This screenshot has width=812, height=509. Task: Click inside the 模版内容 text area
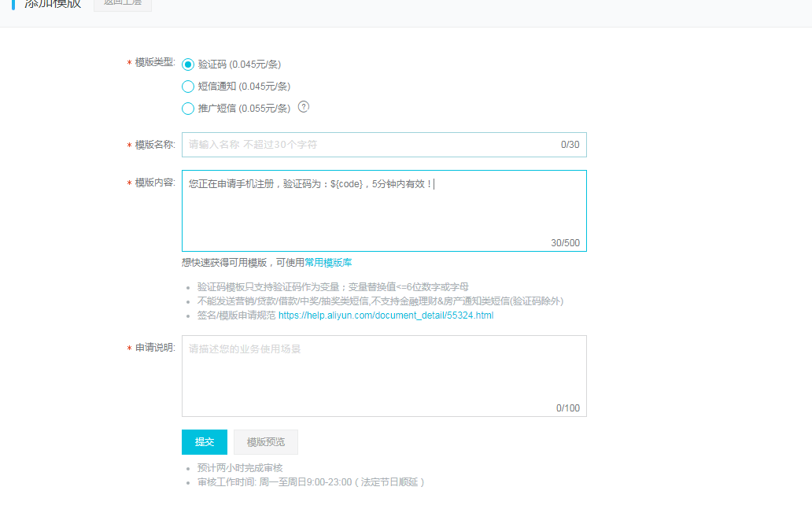point(384,211)
